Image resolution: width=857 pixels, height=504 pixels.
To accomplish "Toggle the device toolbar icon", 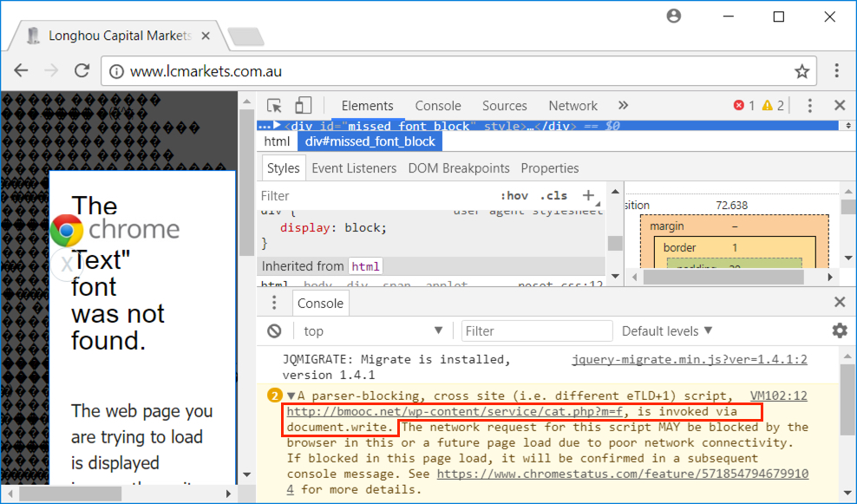I will click(303, 106).
